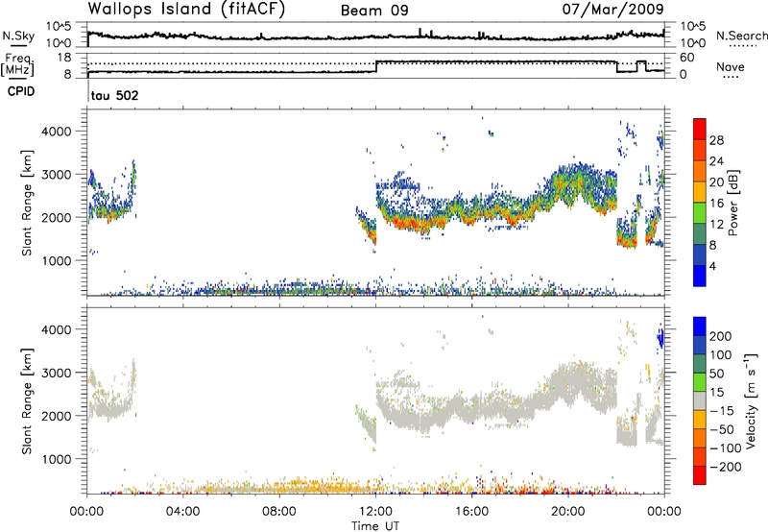
Task: Click the frequency step-up at 12:00
Action: pos(376,66)
